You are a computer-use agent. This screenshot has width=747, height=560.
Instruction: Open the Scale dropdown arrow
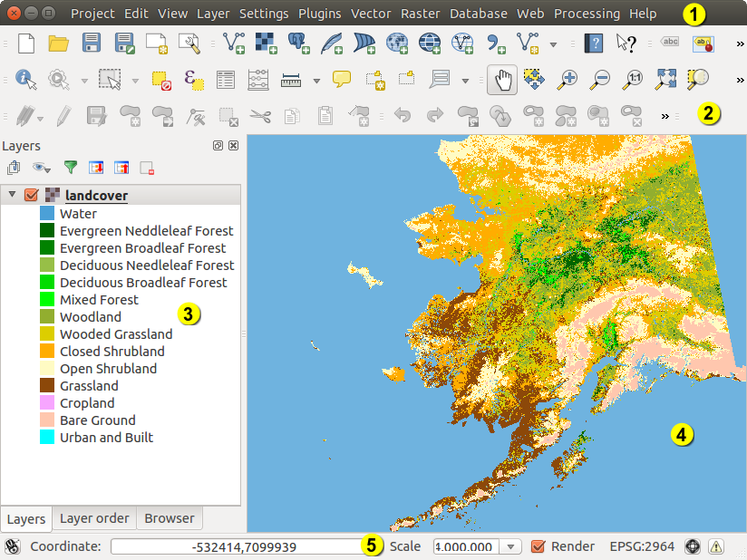pyautogui.click(x=510, y=546)
